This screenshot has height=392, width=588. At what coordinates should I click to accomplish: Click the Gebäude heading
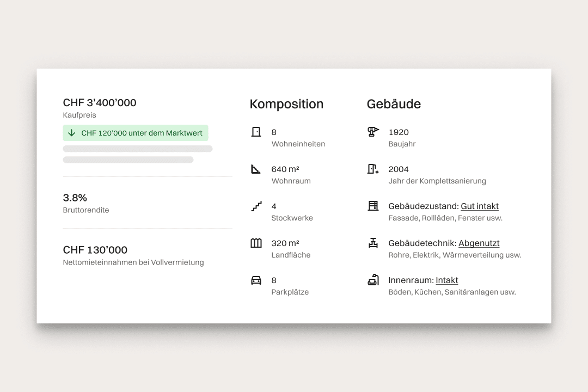394,104
